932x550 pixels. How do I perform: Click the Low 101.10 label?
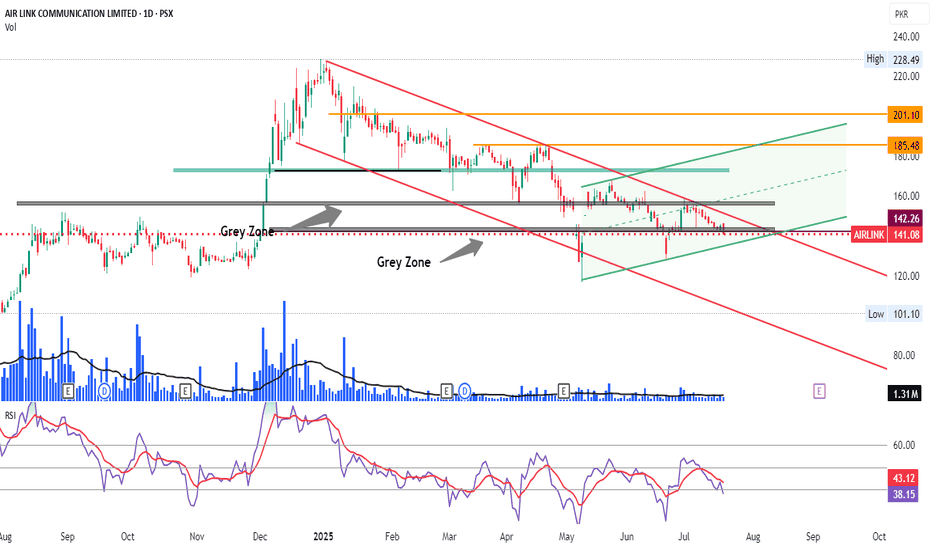point(893,314)
